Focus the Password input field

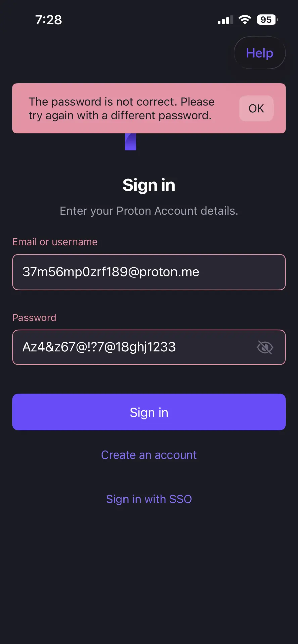pyautogui.click(x=149, y=347)
